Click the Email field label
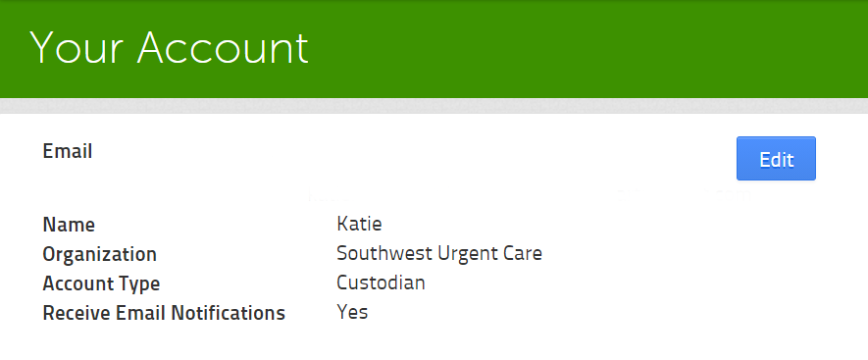868x360 pixels. pyautogui.click(x=68, y=151)
